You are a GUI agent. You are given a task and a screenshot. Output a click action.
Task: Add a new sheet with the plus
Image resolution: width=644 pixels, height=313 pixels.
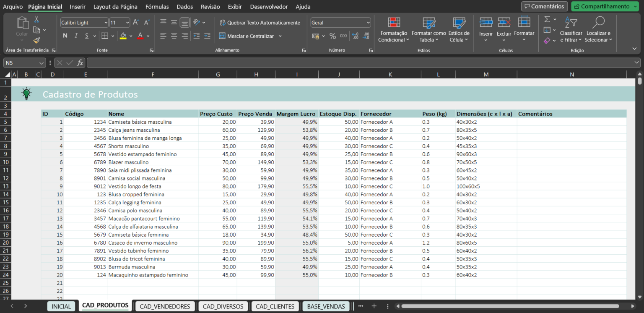point(374,306)
